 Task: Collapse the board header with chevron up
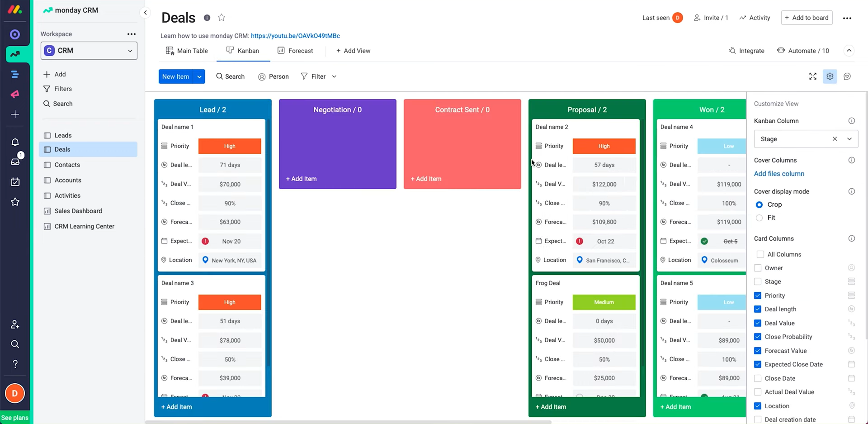849,51
